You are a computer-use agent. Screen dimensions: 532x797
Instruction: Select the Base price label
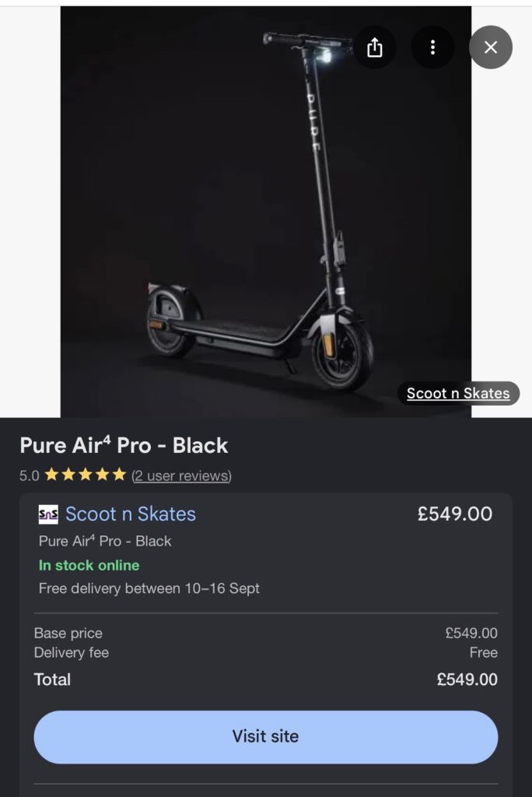pyautogui.click(x=68, y=633)
